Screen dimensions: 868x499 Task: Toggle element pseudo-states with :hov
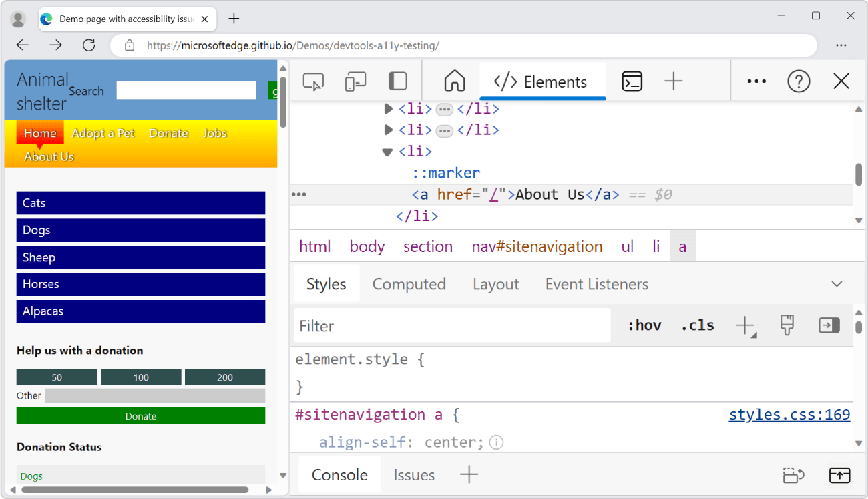click(644, 325)
